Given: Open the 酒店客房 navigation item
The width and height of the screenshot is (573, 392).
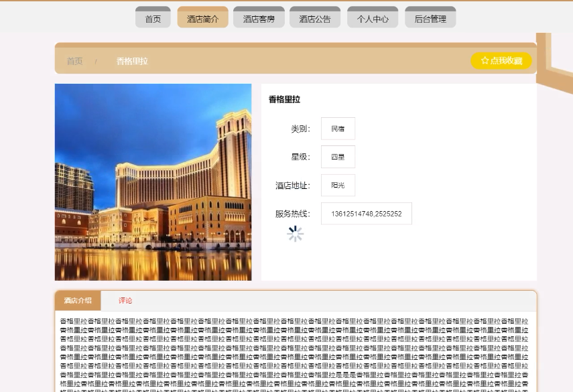Looking at the screenshot, I should (x=260, y=18).
